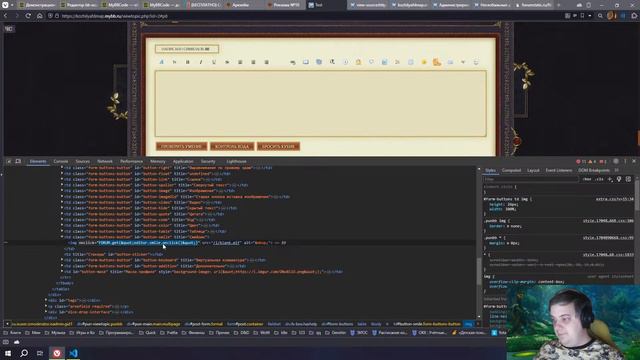
Task: Open Windows taskbar search
Action: (x=24, y=353)
